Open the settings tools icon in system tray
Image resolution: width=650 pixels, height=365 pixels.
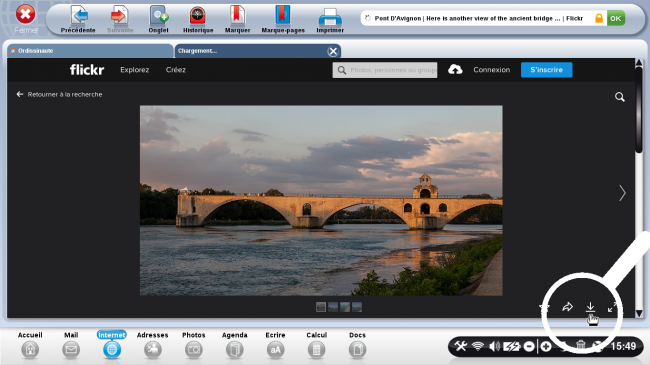point(461,346)
